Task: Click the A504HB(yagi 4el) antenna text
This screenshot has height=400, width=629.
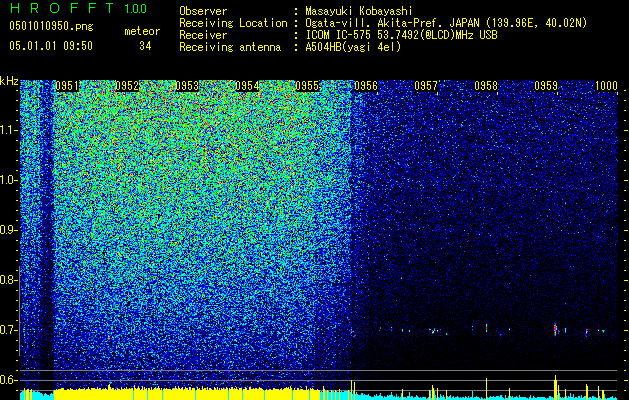Action: 353,47
